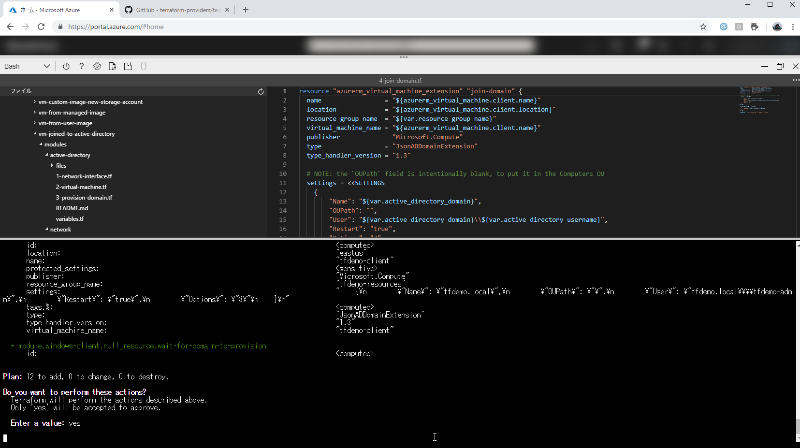Click the terminal cursor prompt line
The image size is (800, 448).
pos(5,438)
